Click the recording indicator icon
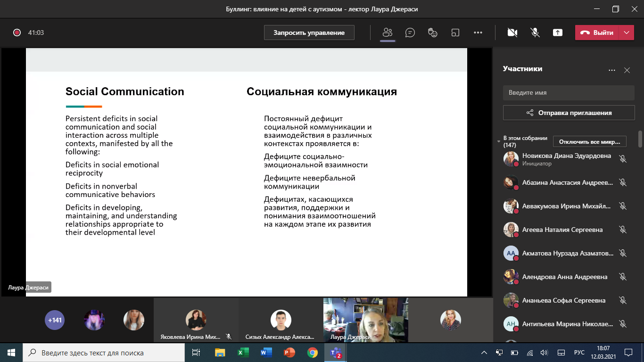This screenshot has width=644, height=362. point(17,33)
